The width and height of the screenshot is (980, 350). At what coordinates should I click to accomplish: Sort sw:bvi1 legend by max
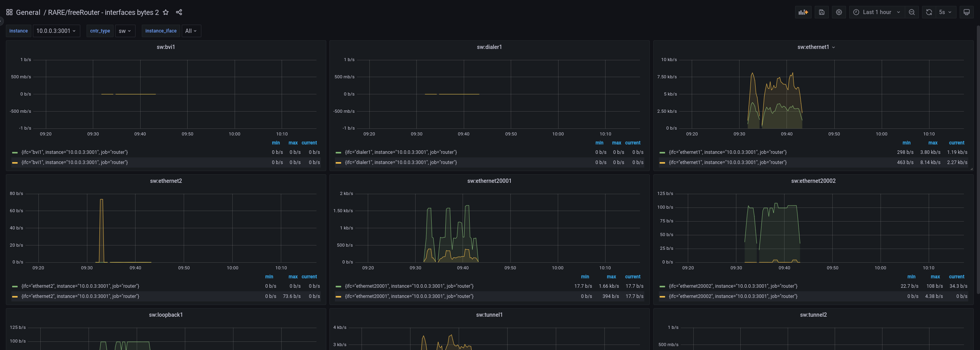[x=293, y=143]
